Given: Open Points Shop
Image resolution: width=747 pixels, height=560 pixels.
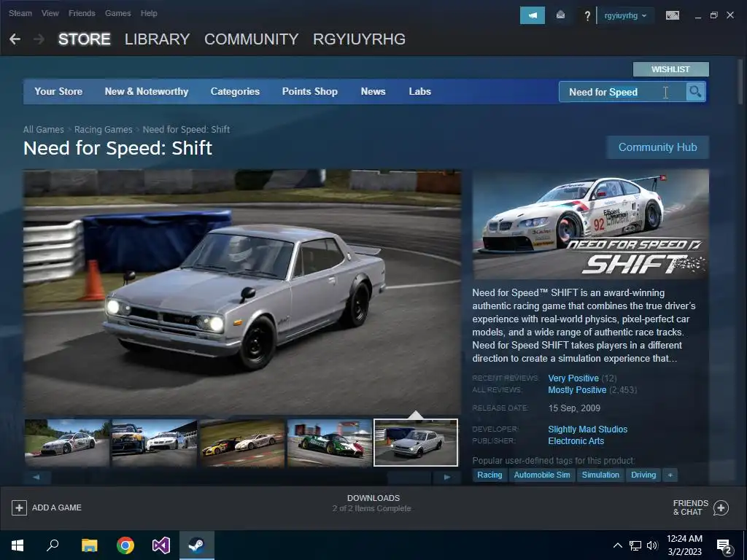Looking at the screenshot, I should click(x=309, y=91).
